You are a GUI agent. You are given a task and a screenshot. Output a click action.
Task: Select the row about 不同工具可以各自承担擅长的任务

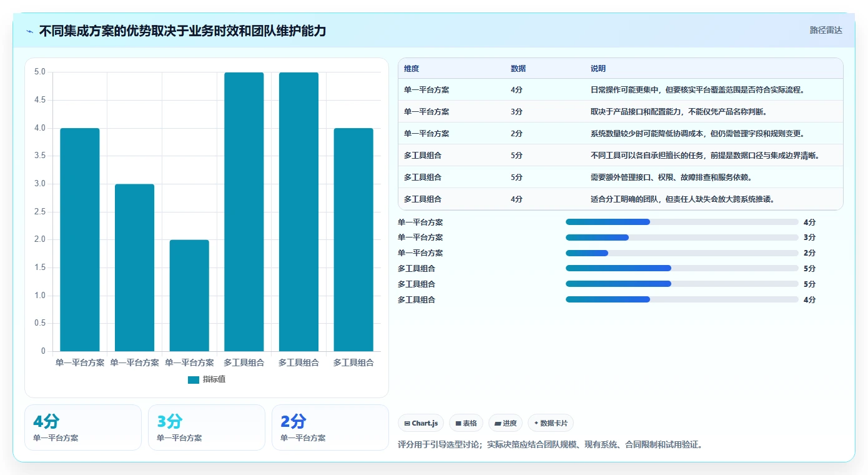(620, 156)
